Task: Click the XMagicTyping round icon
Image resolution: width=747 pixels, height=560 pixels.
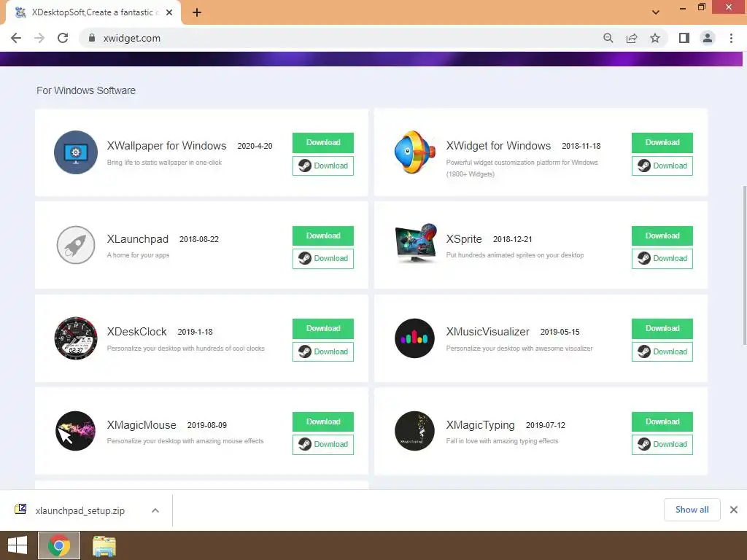Action: coord(414,431)
